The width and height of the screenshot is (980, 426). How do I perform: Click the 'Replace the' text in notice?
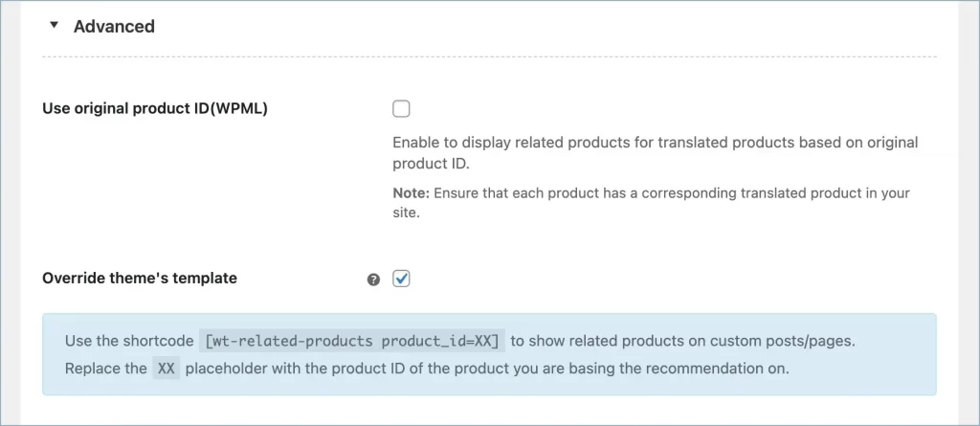pos(105,369)
